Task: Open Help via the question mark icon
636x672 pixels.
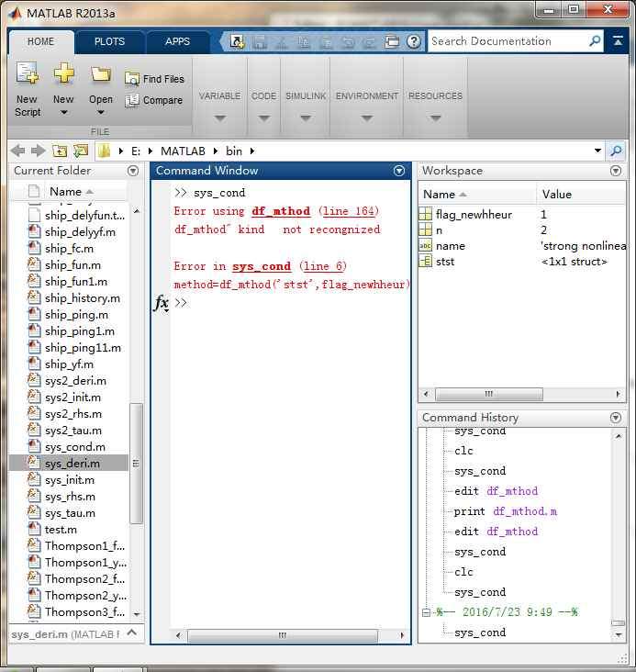Action: click(x=414, y=41)
